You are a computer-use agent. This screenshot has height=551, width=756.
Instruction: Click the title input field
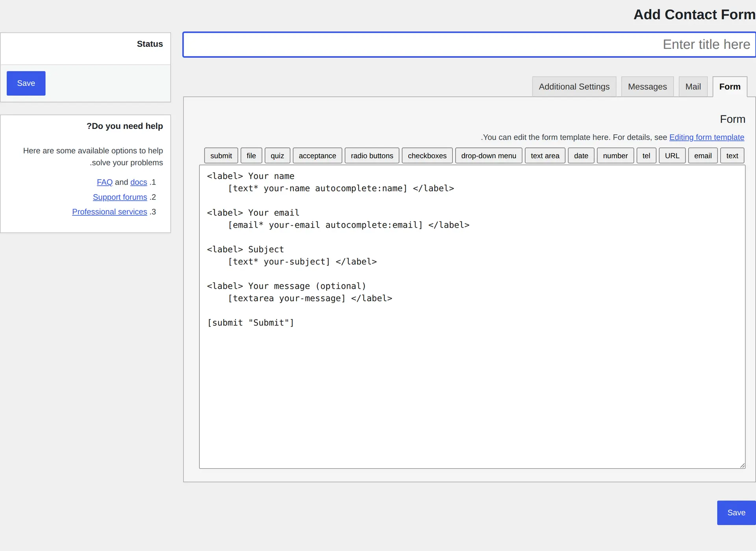point(469,45)
